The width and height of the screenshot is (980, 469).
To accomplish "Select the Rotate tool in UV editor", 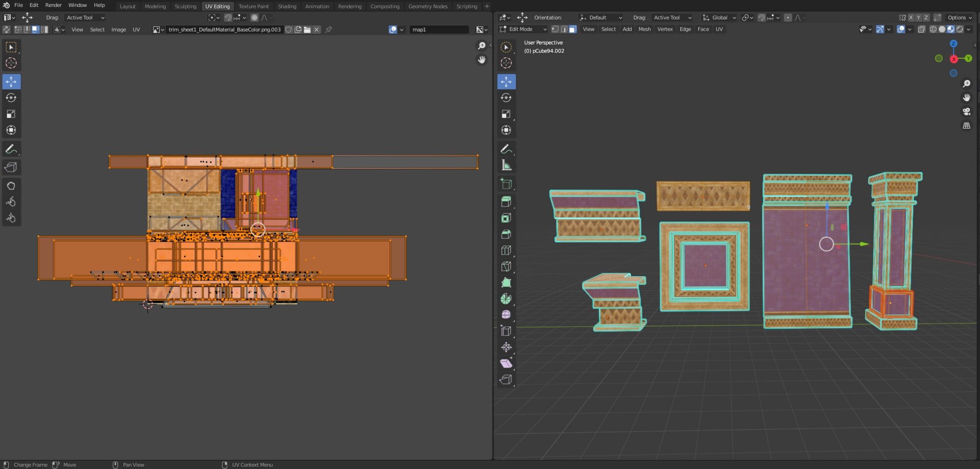I will [11, 98].
